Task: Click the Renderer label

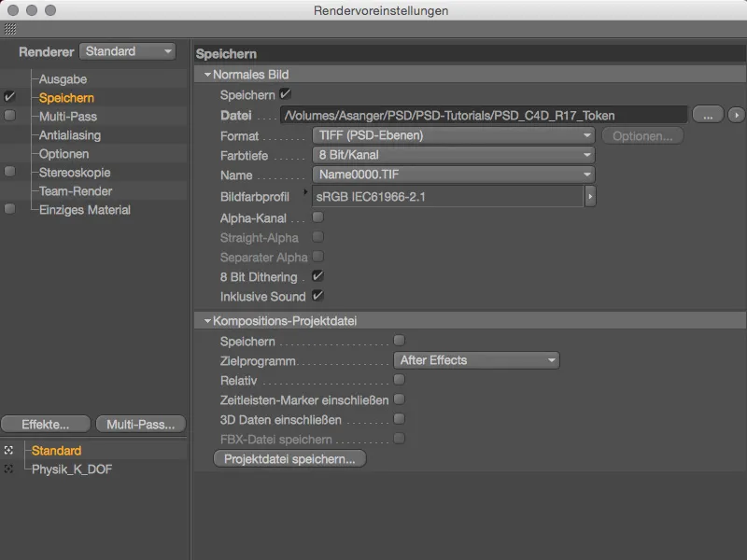Action: 46,52
